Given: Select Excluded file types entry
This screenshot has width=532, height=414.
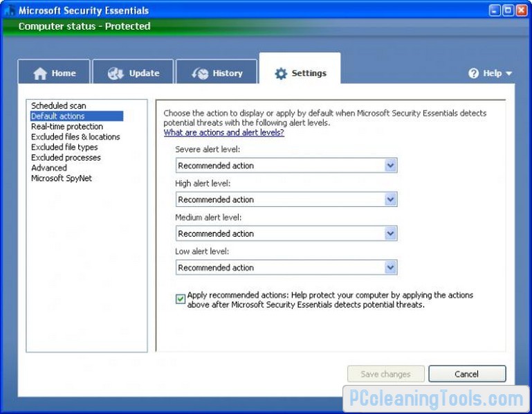Looking at the screenshot, I should click(64, 147).
